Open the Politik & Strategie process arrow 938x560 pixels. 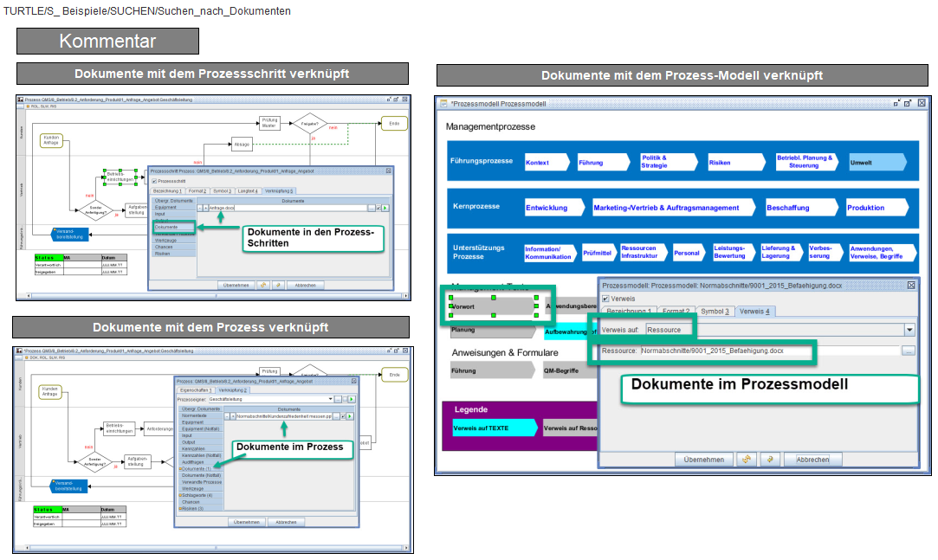(x=669, y=162)
